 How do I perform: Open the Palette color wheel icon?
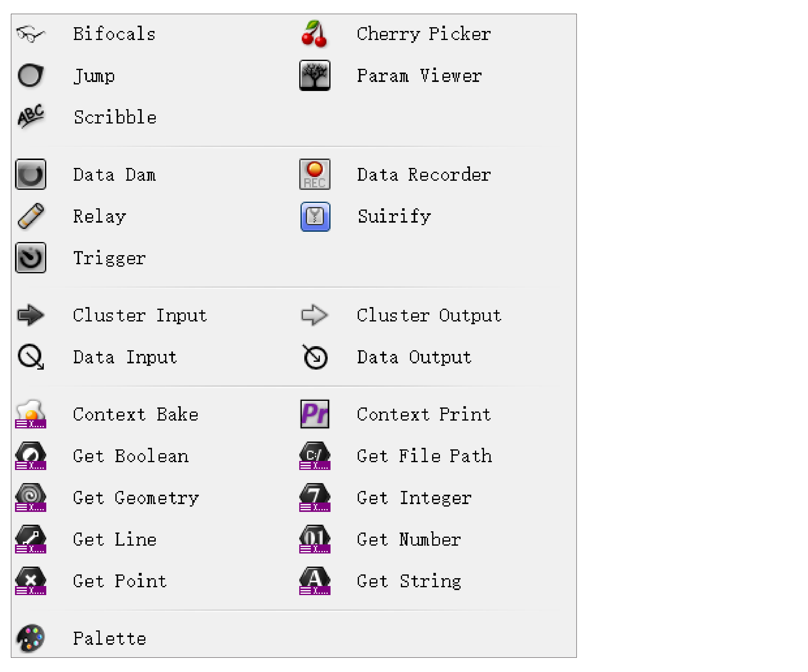30,638
